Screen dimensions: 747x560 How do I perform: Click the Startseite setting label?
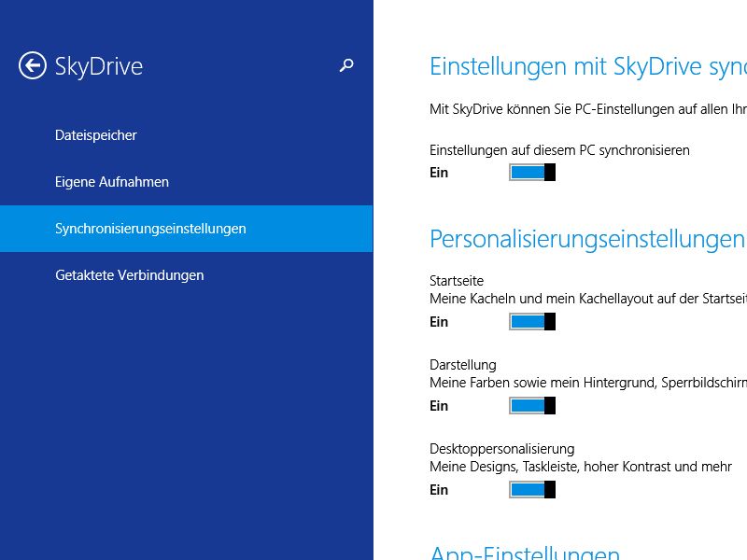tap(457, 281)
